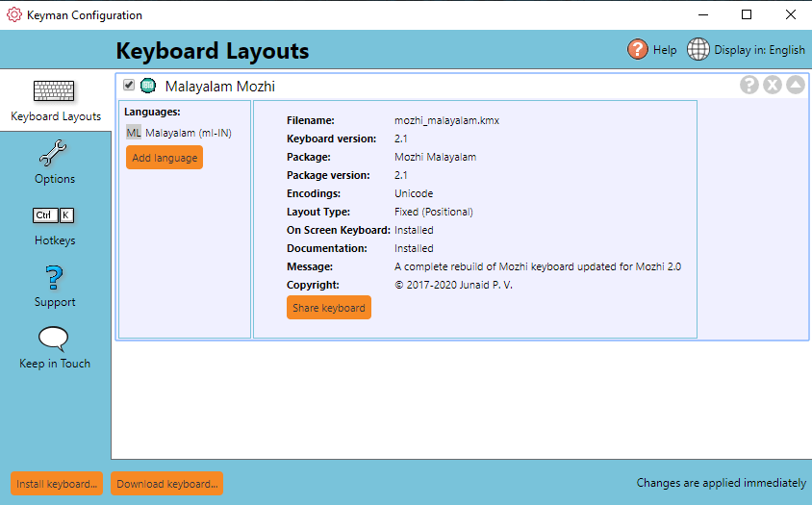The width and height of the screenshot is (812, 505).
Task: Click the blue question mark Support icon
Action: (x=54, y=278)
